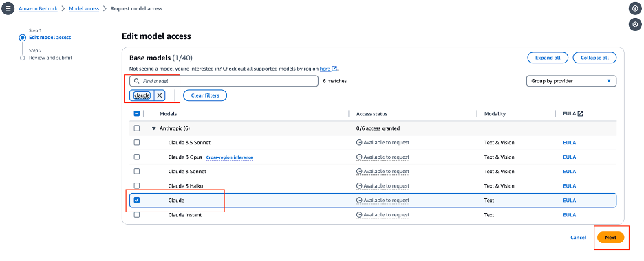Click the Model access breadcrumb
This screenshot has width=644, height=261.
[x=84, y=9]
